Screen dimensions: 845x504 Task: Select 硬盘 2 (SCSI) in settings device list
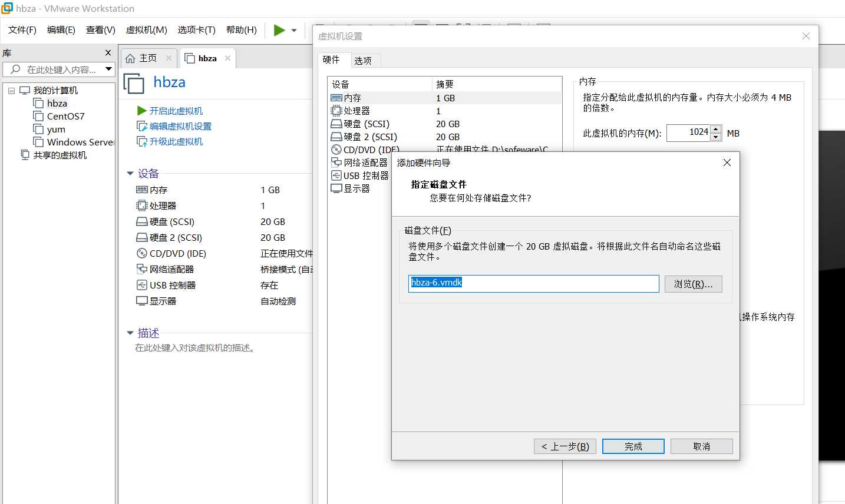click(x=445, y=137)
